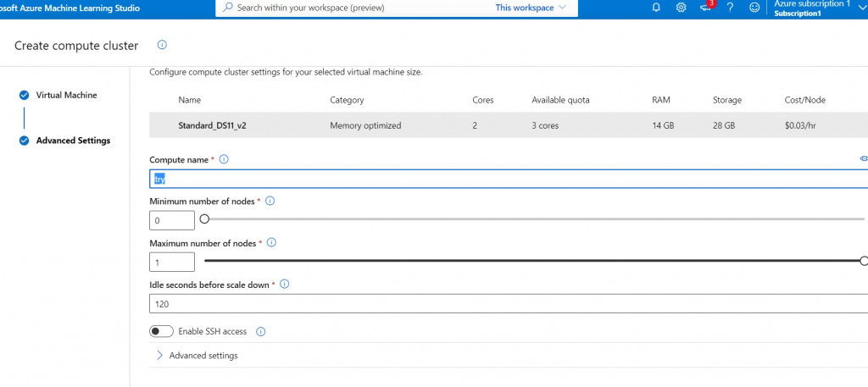Screen dimensions: 868x387
Task: Click the info icon beside Enable SSH access
Action: 261,332
